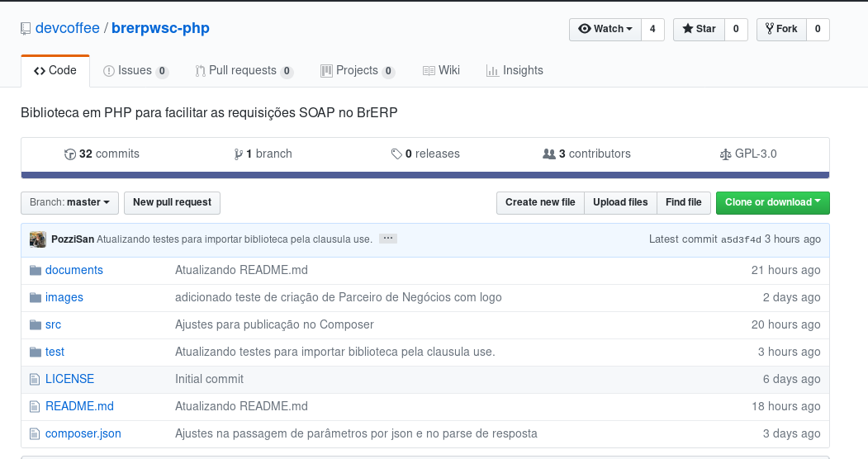The image size is (868, 459).
Task: View the 32 commits history
Action: tap(102, 154)
